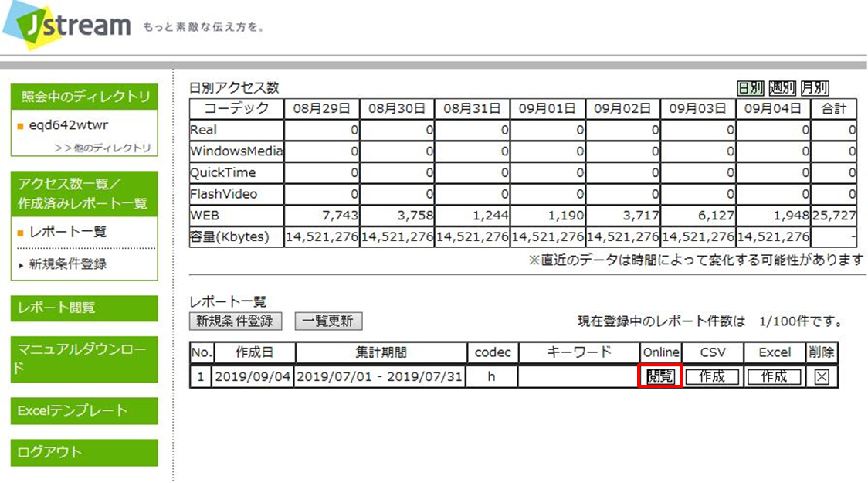Open the 他のディレクトリ link
Screen dimensions: 868x483
pyautogui.click(x=103, y=148)
